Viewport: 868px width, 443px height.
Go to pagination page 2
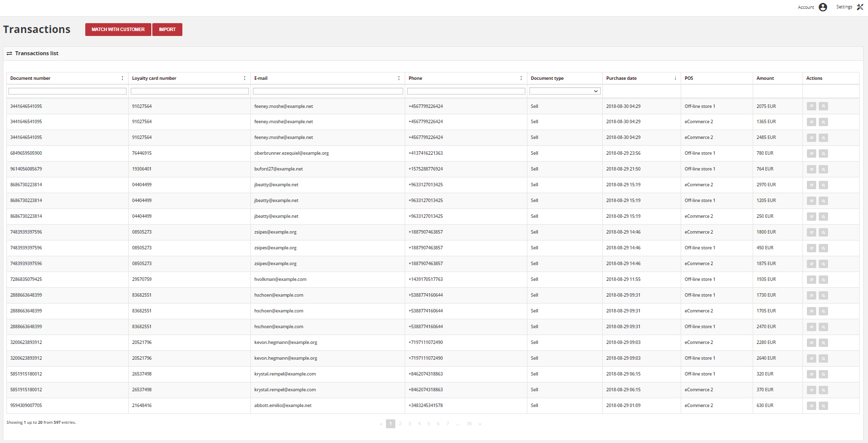click(400, 424)
